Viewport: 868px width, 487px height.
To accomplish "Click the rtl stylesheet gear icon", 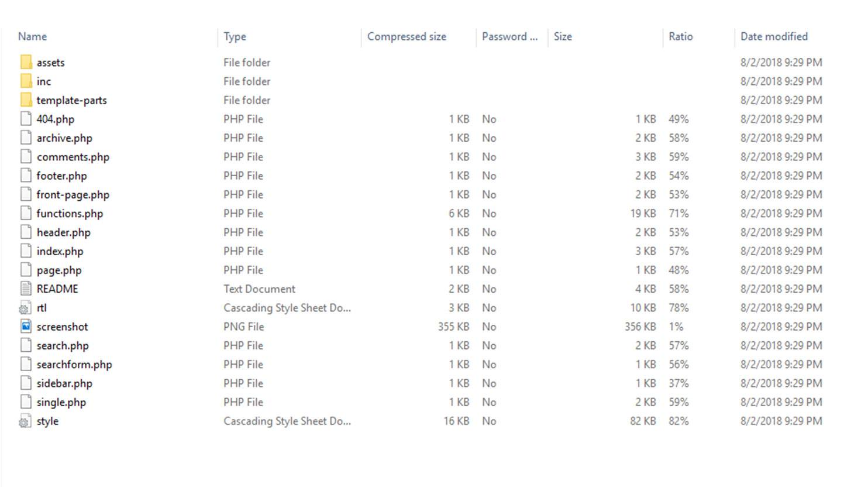I will pos(25,308).
